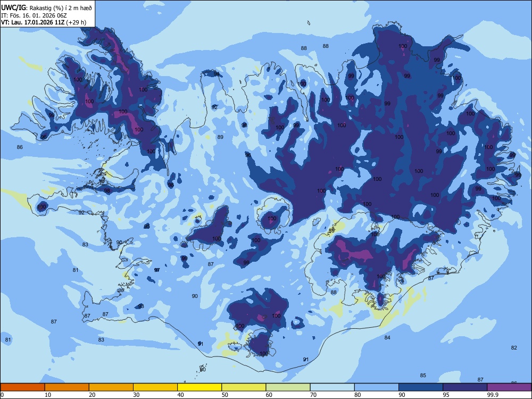Click the 80–90 medium blue legend swatch
Screen dimensions: 532x399
[x=377, y=387]
